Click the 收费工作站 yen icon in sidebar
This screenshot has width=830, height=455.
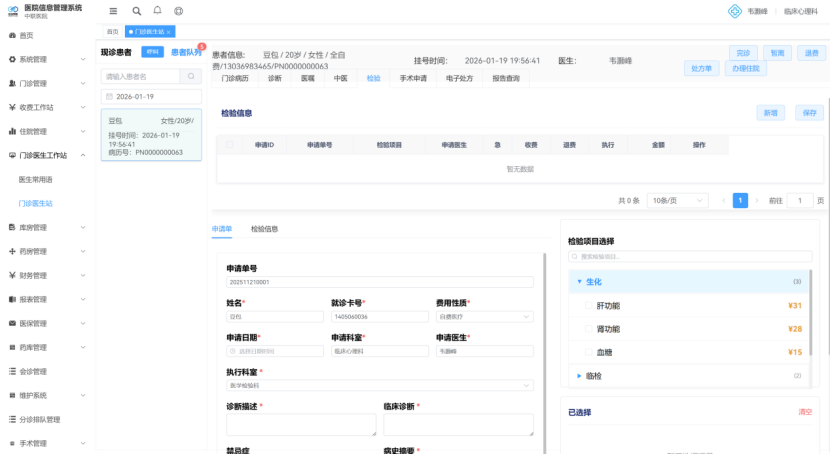(12, 107)
